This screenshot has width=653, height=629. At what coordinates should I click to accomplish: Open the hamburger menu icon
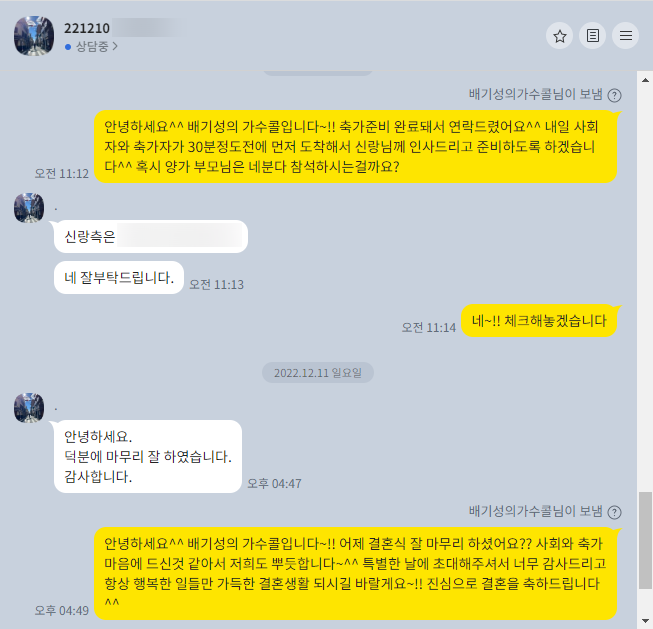(626, 36)
